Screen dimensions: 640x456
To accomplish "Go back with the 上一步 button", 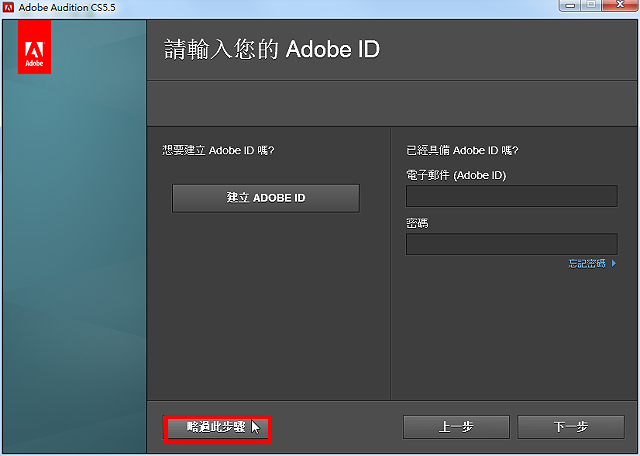I will coord(456,427).
